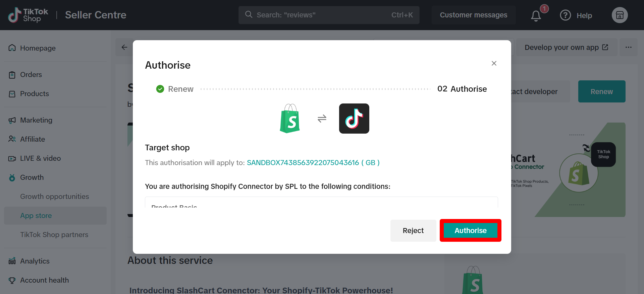Screen dimensions: 644x294
Task: Click the TikTok Shop logo
Action: click(28, 15)
